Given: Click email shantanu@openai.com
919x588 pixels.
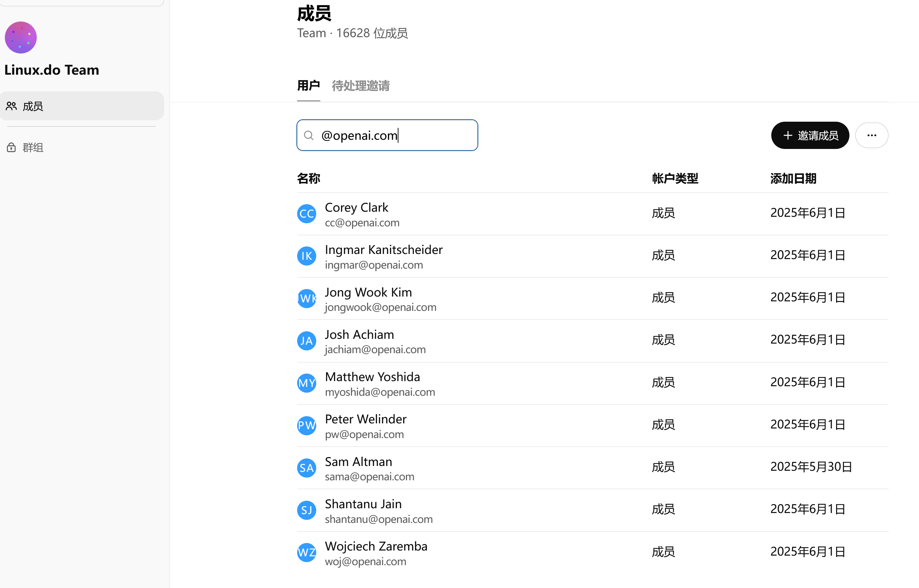Looking at the screenshot, I should [379, 519].
